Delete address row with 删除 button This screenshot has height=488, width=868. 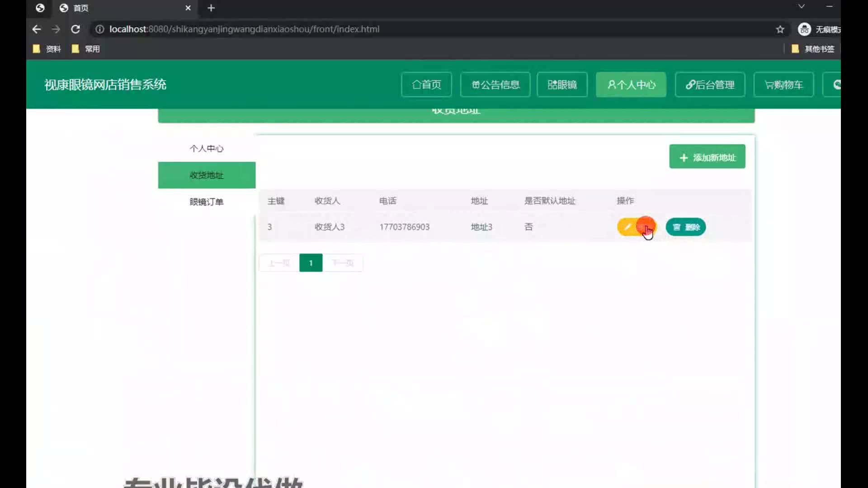pyautogui.click(x=685, y=227)
